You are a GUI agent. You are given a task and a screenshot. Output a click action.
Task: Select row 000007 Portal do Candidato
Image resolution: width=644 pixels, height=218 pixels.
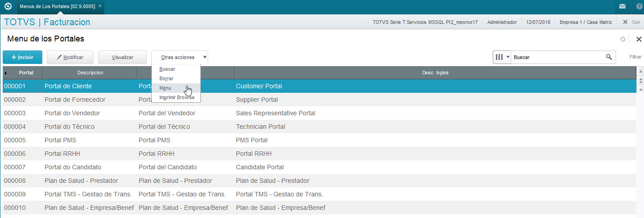coord(319,167)
